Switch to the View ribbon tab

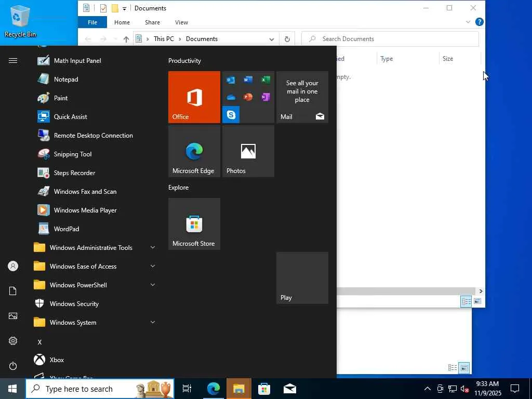pyautogui.click(x=181, y=22)
